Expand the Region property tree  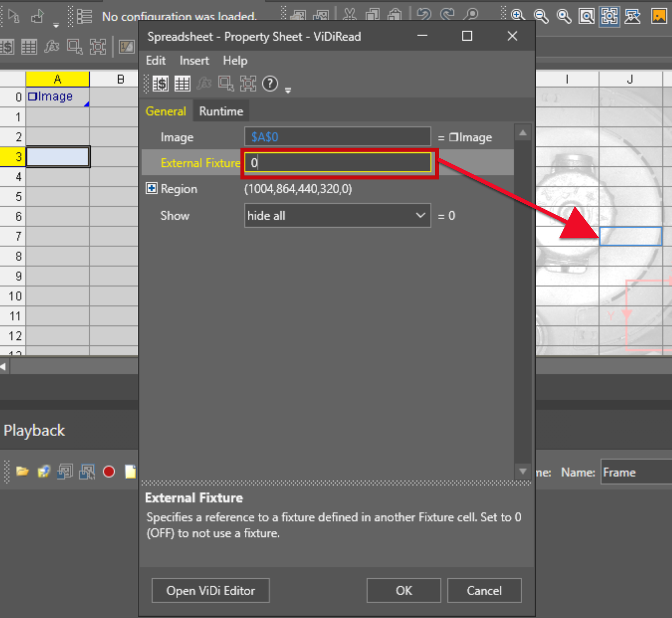coord(151,188)
